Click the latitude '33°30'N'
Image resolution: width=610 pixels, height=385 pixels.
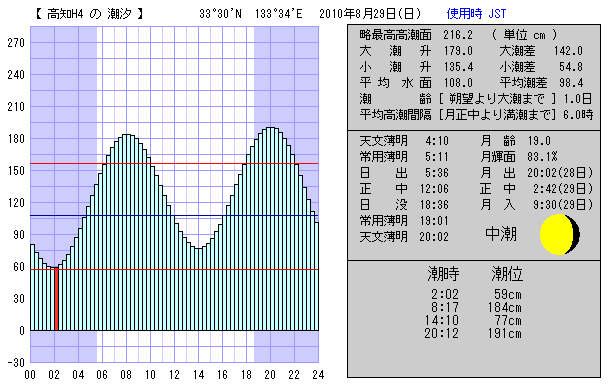coord(220,14)
